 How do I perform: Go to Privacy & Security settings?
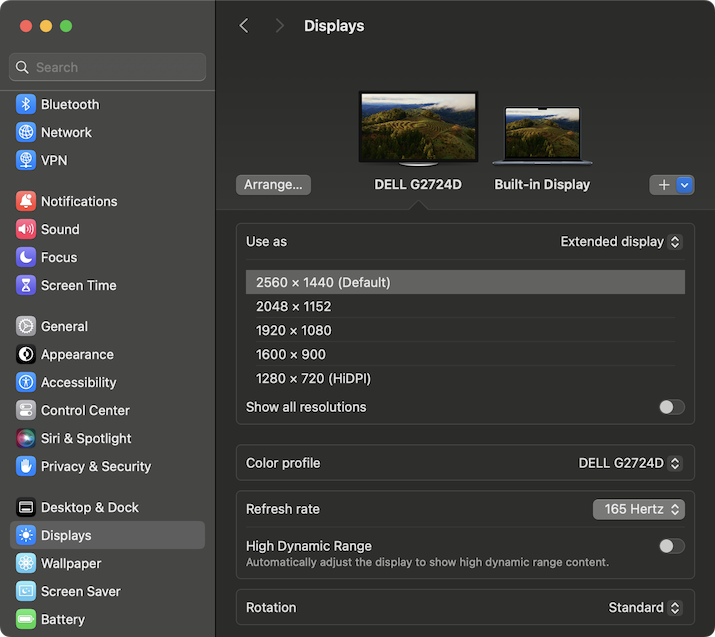pyautogui.click(x=95, y=467)
